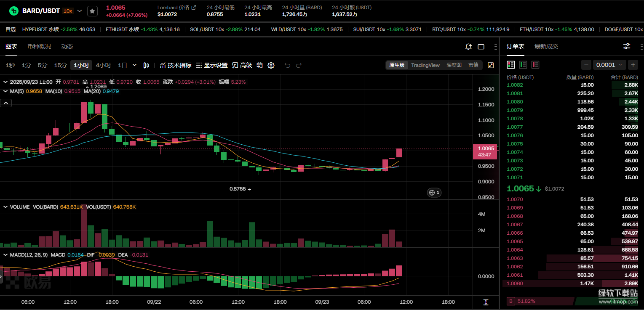Select the 4小时 timeframe

coord(103,65)
